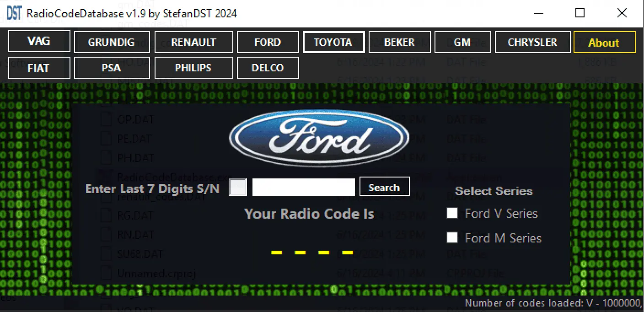Open the DELCO radio codes
Screen dimensions: 644x312
click(268, 68)
